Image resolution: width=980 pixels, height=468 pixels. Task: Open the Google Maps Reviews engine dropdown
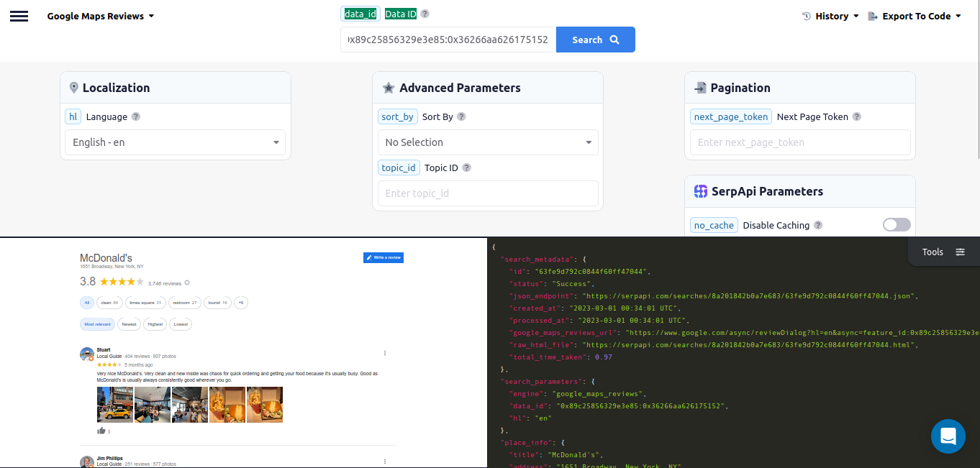[101, 16]
